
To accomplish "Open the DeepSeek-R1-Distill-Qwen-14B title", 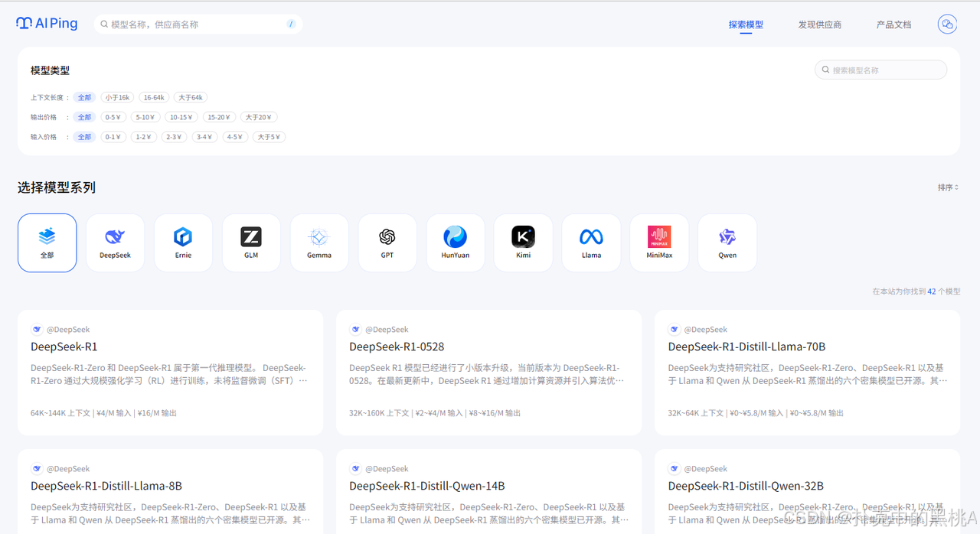I will [427, 486].
